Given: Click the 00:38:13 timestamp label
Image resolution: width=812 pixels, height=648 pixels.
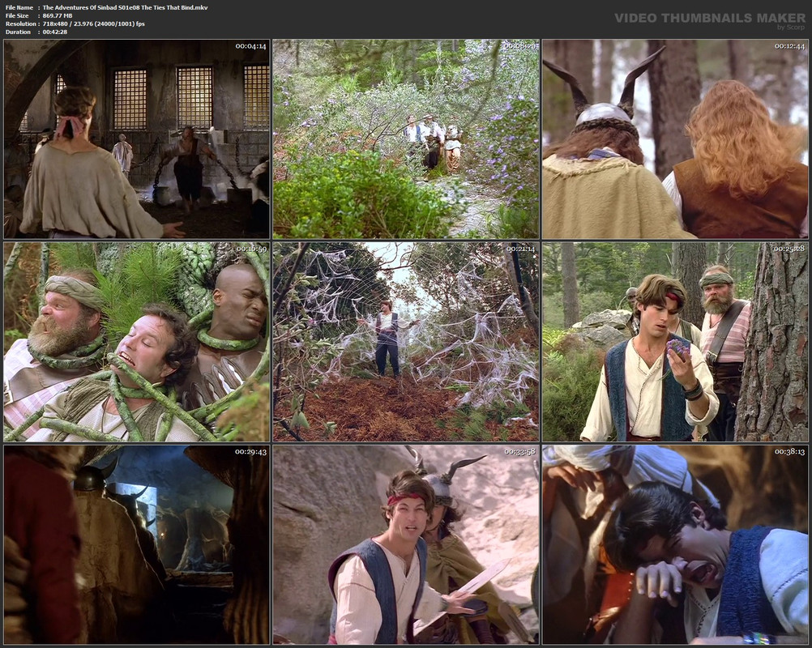Looking at the screenshot, I should click(x=790, y=452).
